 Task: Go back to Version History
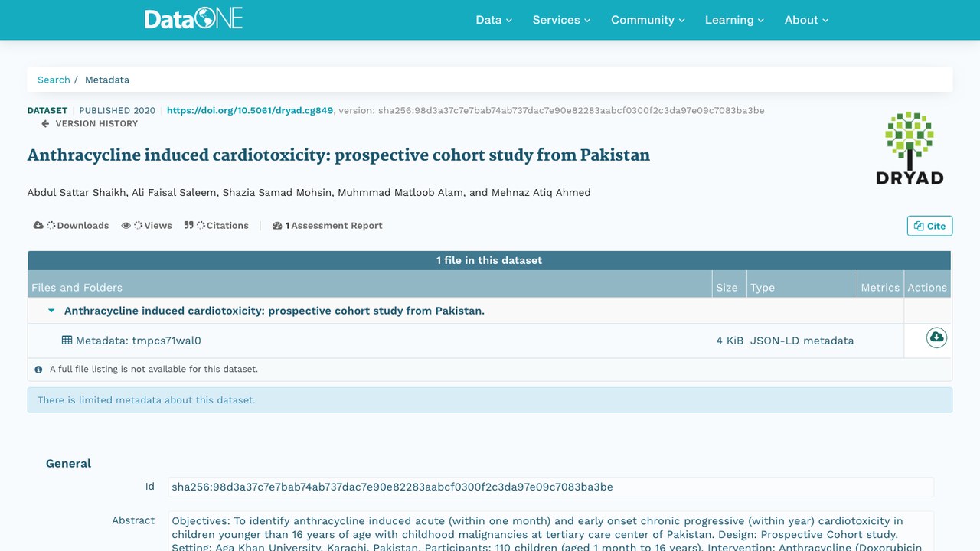(90, 123)
